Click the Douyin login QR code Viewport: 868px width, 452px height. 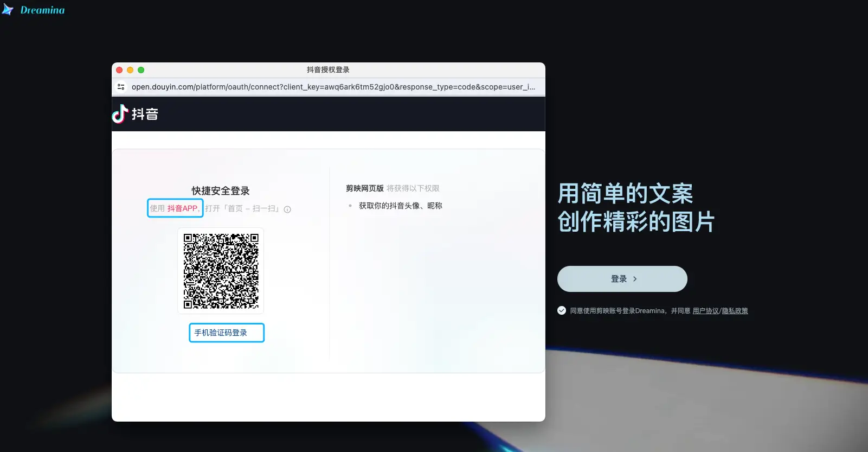click(x=221, y=271)
